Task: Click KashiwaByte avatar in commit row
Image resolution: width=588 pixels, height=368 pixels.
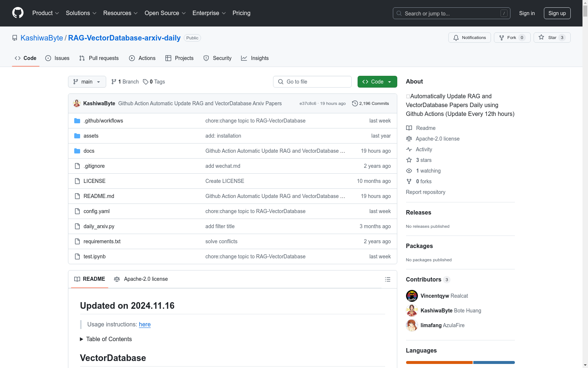Action: tap(77, 103)
